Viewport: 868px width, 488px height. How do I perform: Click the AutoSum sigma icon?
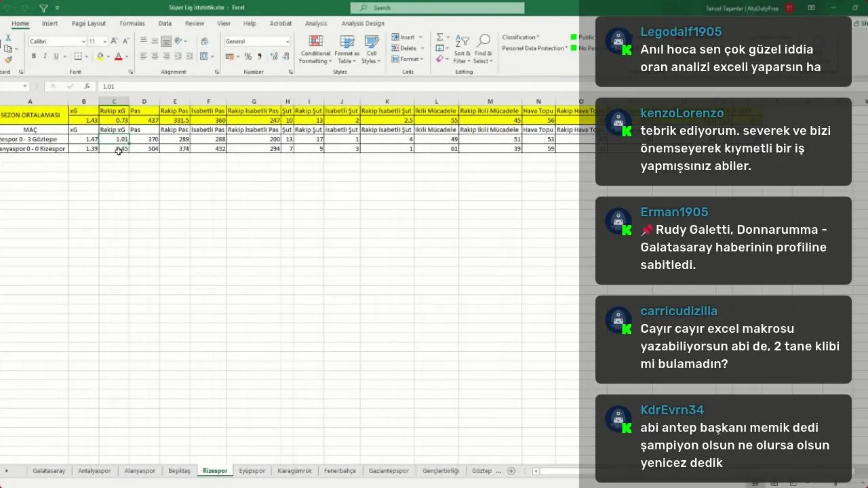[x=439, y=37]
